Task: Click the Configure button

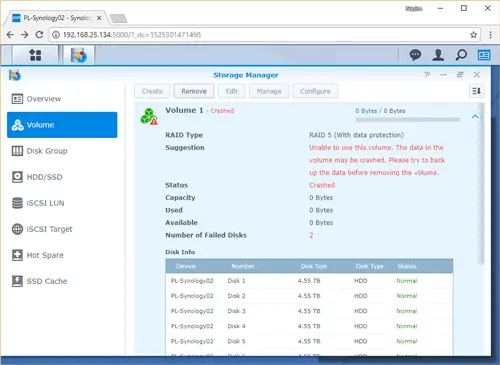Action: [x=315, y=91]
